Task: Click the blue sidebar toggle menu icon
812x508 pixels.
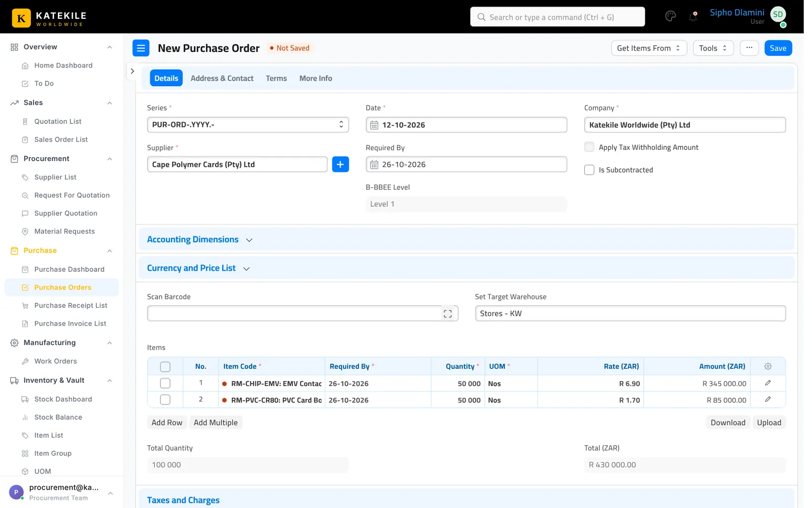Action: tap(141, 48)
